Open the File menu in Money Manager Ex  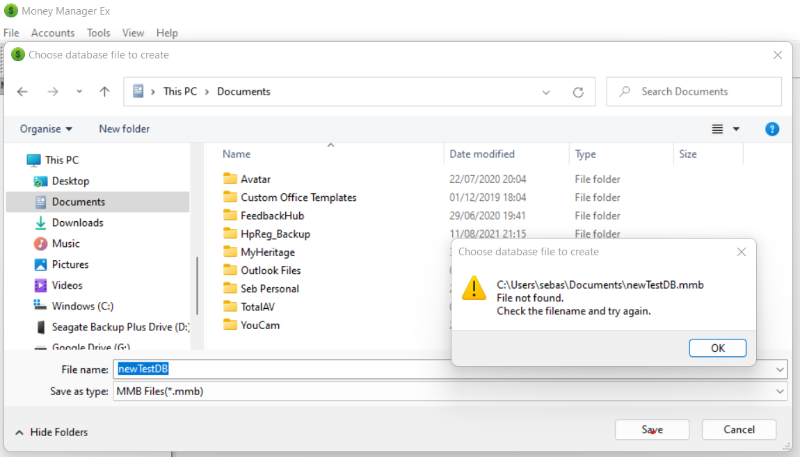11,33
